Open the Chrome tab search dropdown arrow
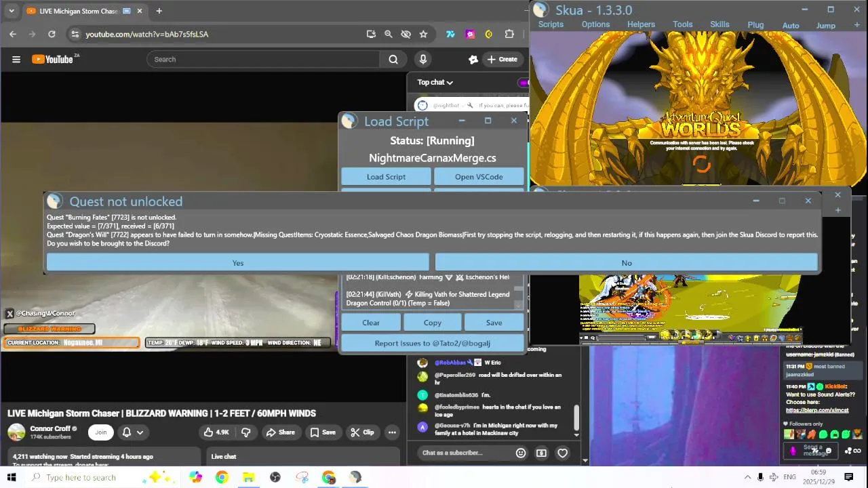The height and width of the screenshot is (488, 868). (x=11, y=11)
